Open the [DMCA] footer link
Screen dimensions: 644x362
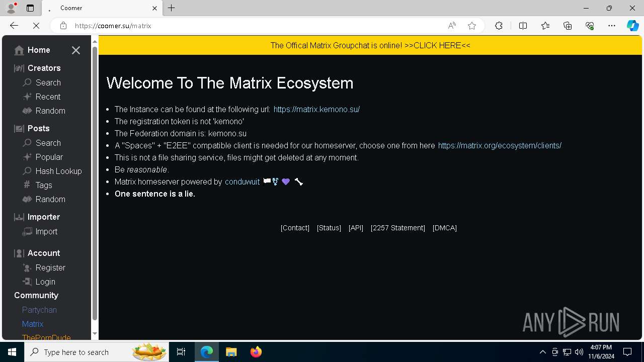click(445, 228)
